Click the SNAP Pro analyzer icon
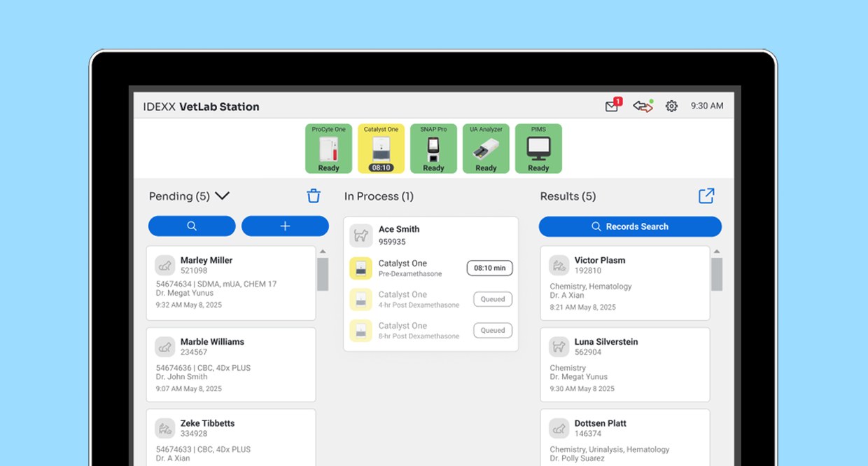868x466 pixels. (x=433, y=149)
